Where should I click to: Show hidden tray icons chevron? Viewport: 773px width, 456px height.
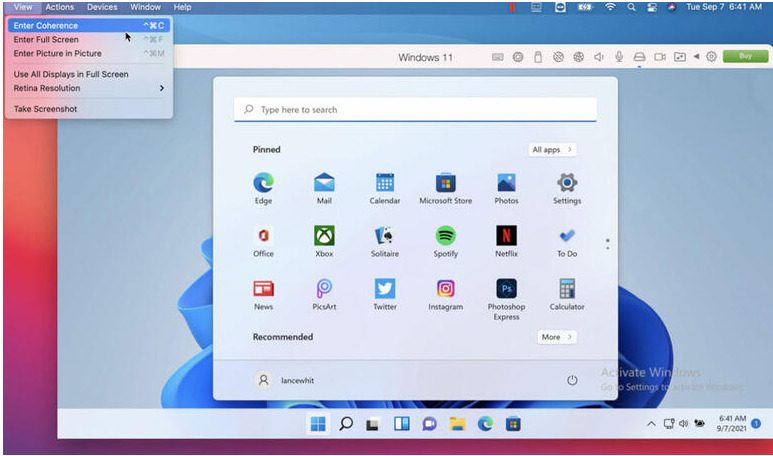(x=652, y=423)
